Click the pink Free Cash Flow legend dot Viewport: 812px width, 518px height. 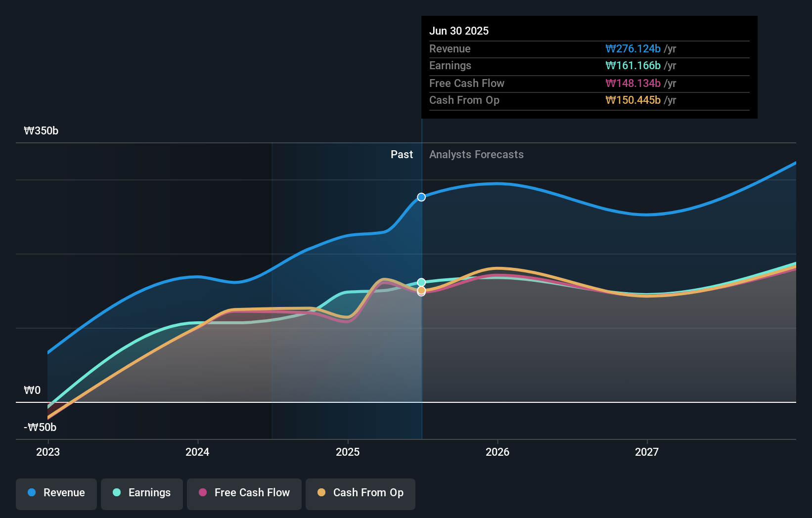click(203, 493)
